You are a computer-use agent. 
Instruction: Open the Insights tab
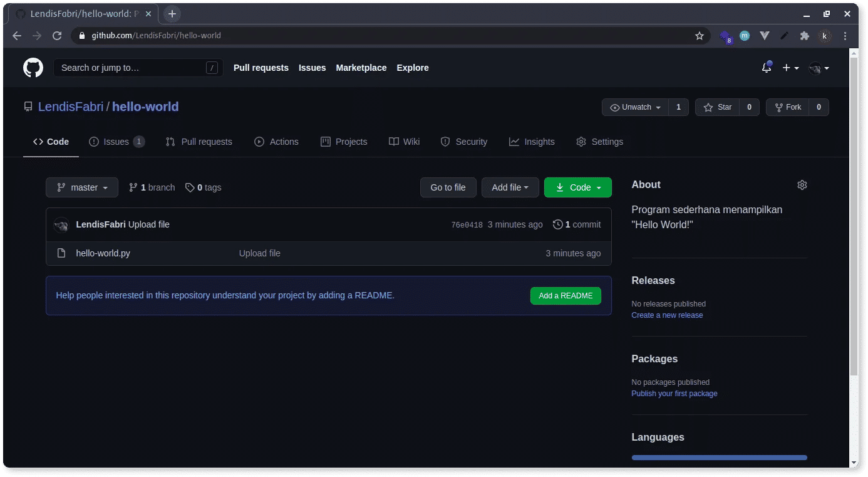532,142
